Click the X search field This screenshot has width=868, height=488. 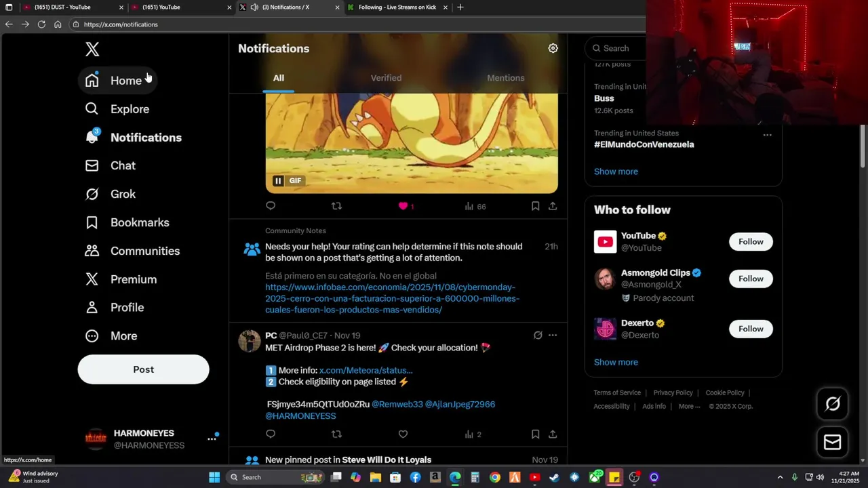617,48
